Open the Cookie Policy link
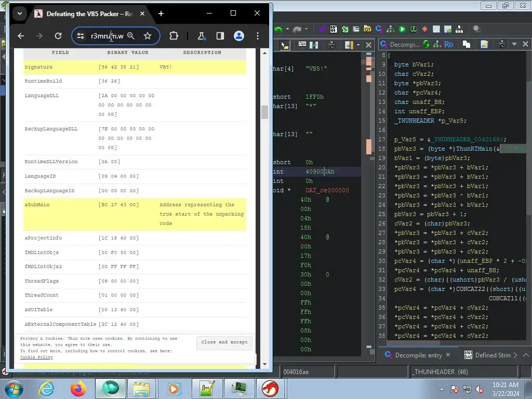Image resolution: width=532 pixels, height=399 pixels. click(x=36, y=357)
